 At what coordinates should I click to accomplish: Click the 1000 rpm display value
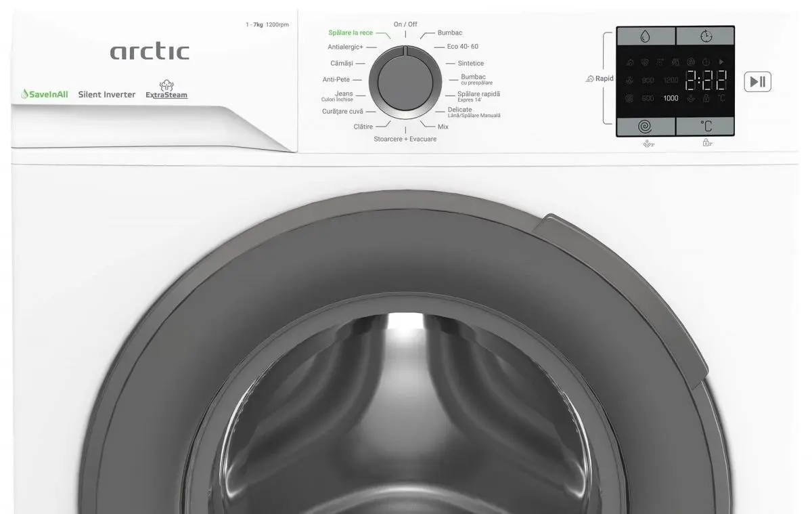coord(671,98)
